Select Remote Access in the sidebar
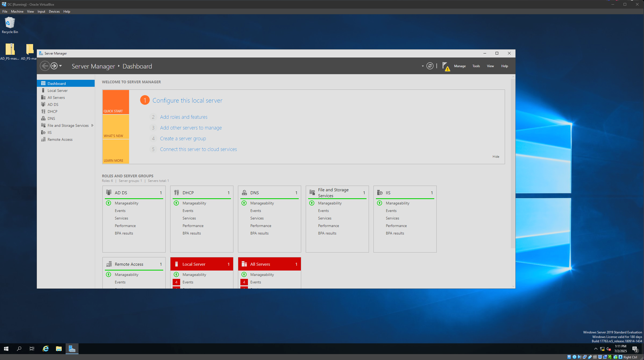This screenshot has width=644, height=360. click(x=66, y=139)
